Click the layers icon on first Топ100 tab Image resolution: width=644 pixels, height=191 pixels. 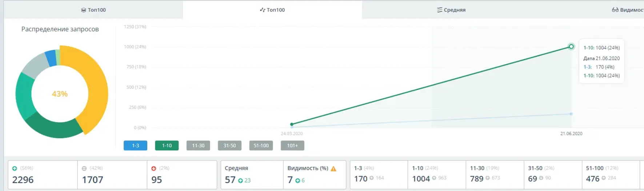click(84, 10)
